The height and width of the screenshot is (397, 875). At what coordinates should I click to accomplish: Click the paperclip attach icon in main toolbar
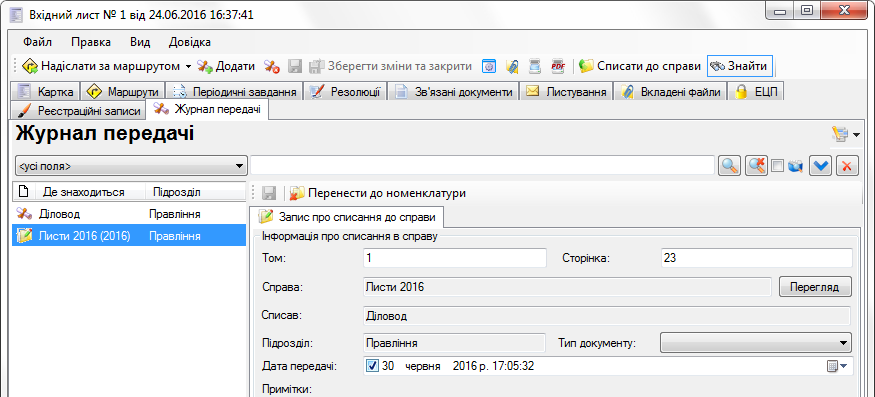512,66
